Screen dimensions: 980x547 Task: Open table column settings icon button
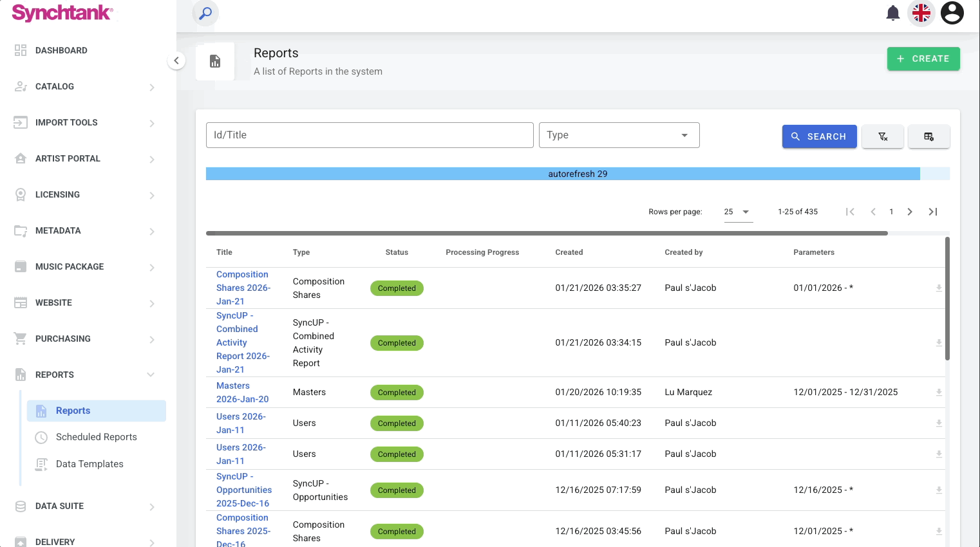click(928, 136)
